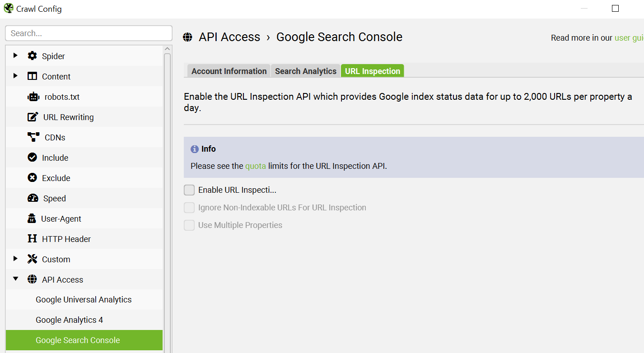Open URL Rewriting via its pencil icon
This screenshot has height=353, width=644.
[33, 117]
